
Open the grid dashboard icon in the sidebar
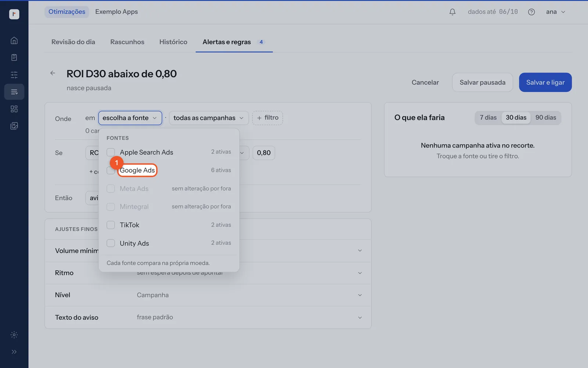coord(14,109)
